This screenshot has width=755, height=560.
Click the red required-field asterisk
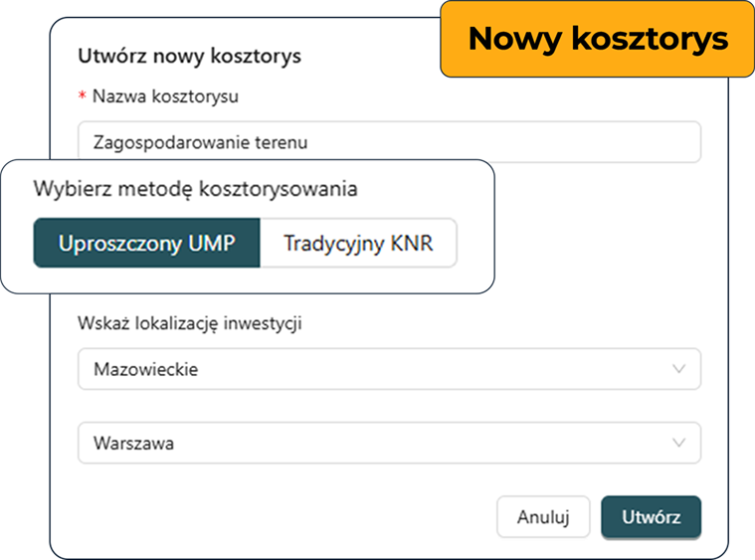(x=82, y=96)
